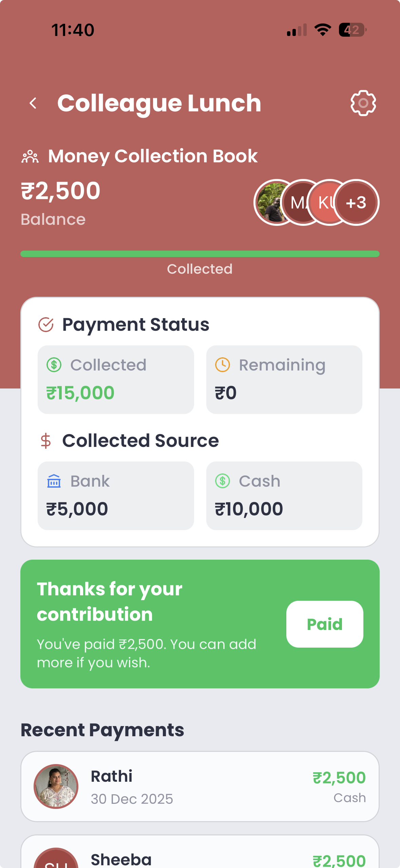Tap the Collected ₹15,000 card
The image size is (400, 868).
(116, 380)
